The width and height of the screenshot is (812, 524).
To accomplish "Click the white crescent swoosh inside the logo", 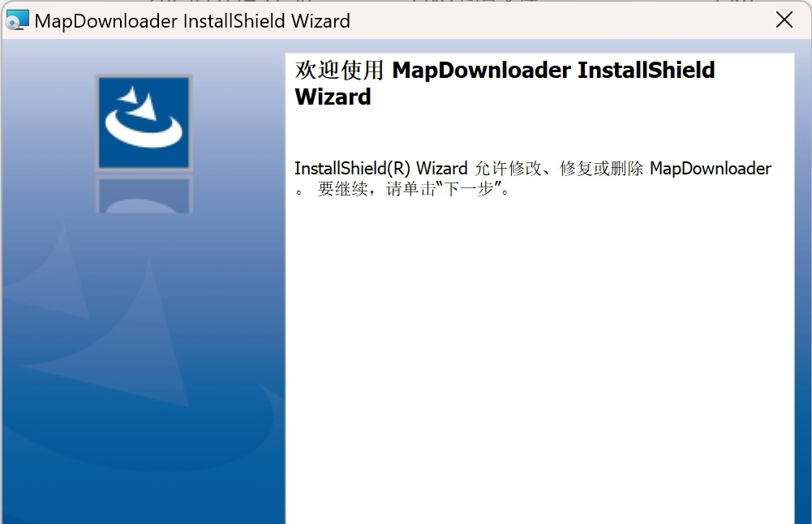I will tap(144, 131).
